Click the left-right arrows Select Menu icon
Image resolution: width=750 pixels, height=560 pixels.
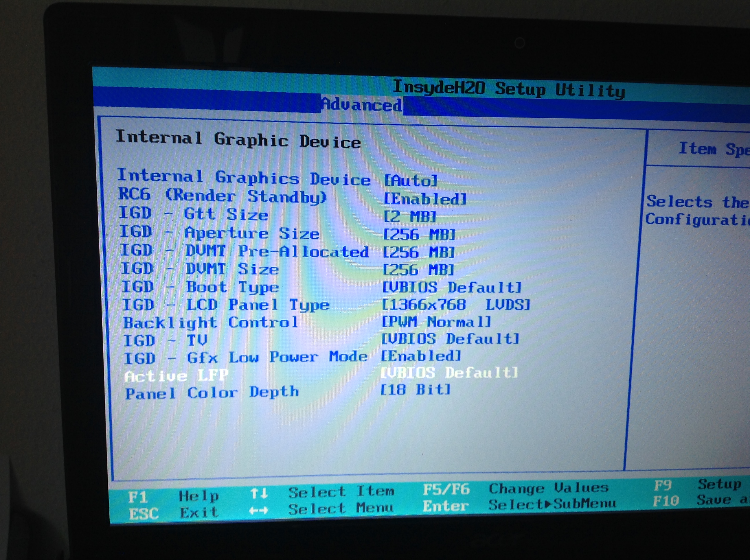259,510
